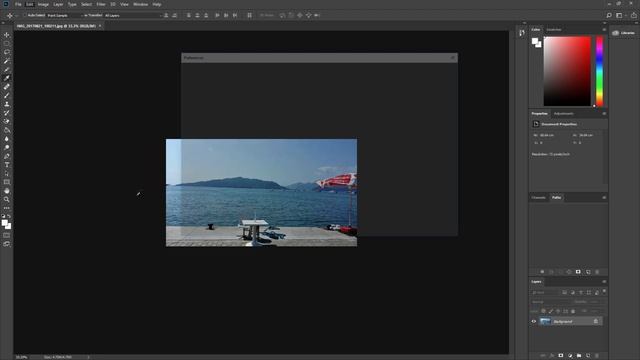
Task: Click foreground color swatch in toolbar
Action: [4, 223]
